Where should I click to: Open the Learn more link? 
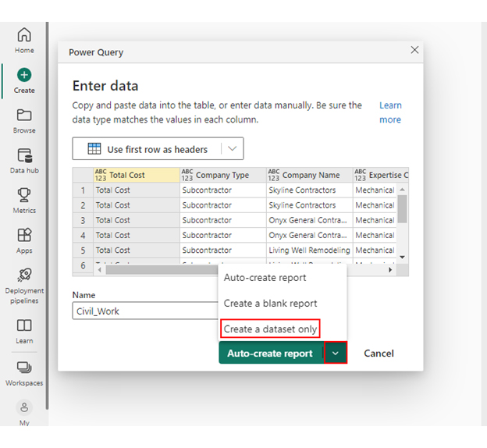(390, 112)
